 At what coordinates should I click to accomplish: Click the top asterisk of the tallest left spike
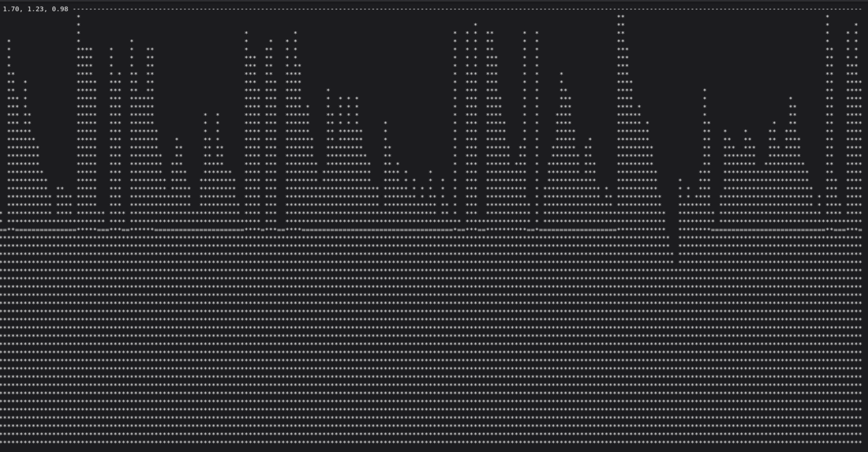pos(78,17)
